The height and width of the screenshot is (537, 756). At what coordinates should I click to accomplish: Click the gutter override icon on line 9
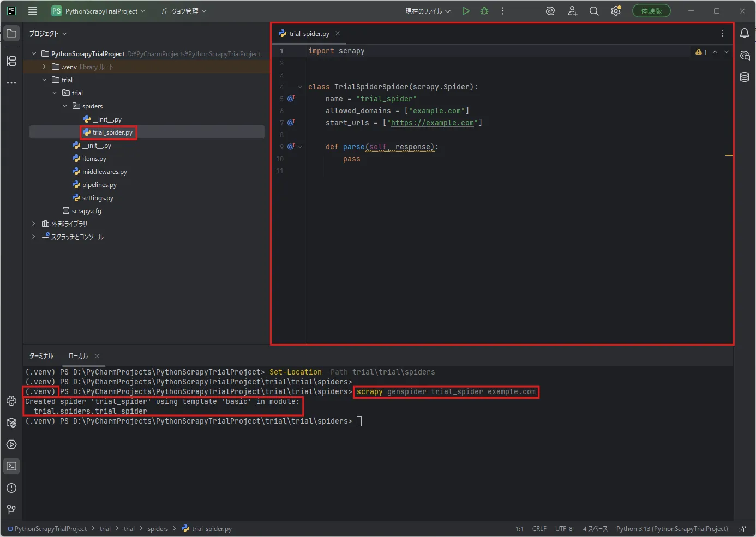click(291, 147)
